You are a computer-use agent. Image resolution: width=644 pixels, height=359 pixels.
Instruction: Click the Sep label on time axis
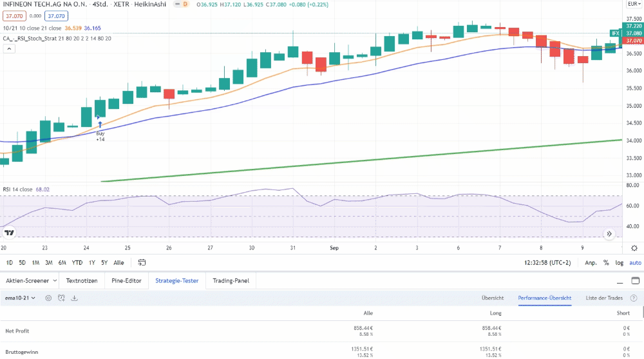click(x=334, y=248)
